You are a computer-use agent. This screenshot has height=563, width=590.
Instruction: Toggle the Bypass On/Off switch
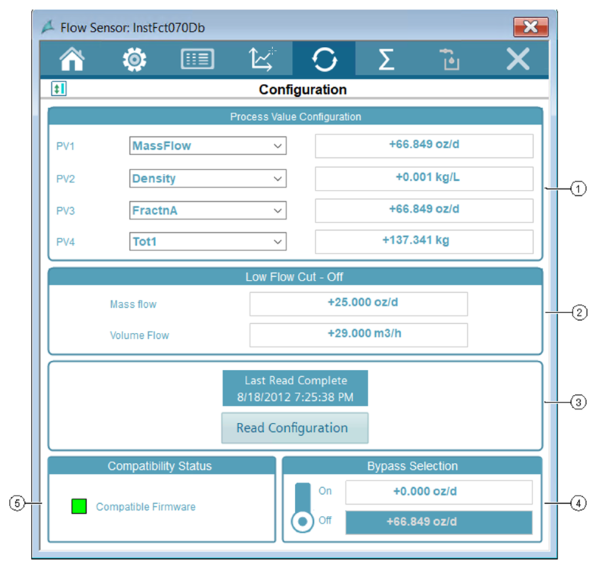coord(303,507)
